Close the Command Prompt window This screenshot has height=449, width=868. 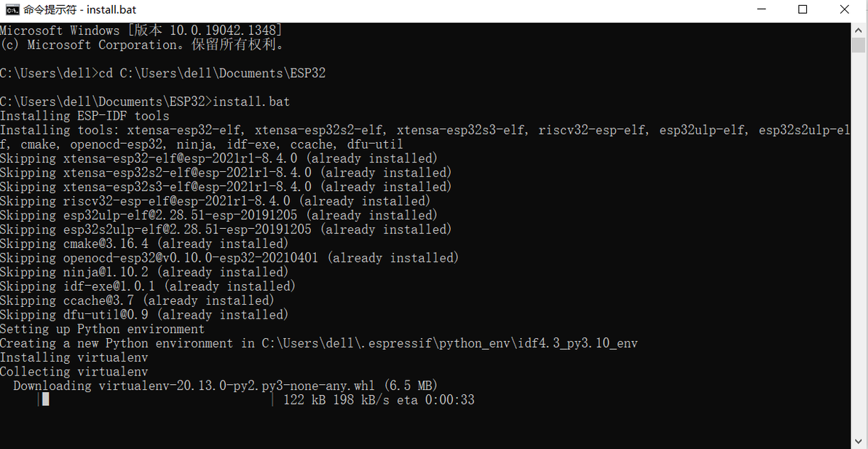pos(845,9)
